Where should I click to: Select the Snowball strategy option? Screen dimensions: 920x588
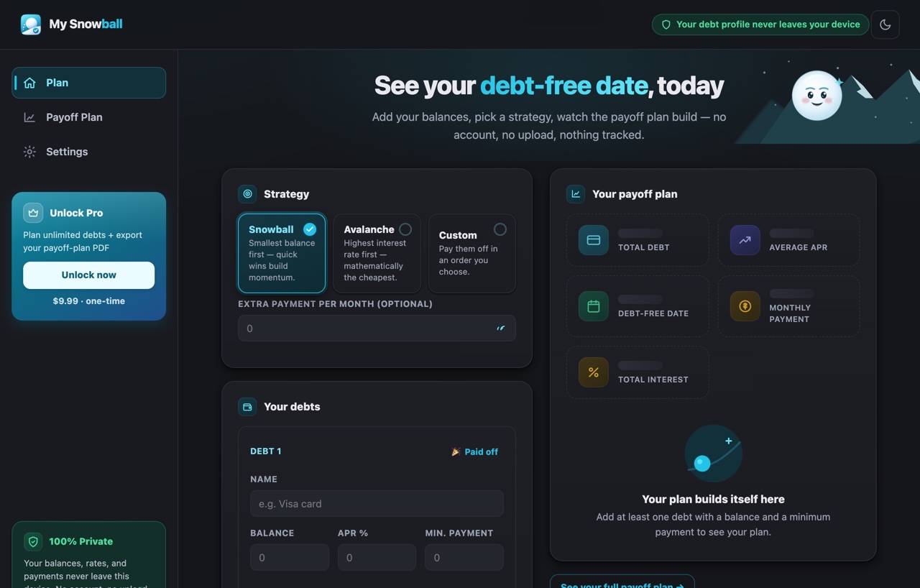pos(282,253)
